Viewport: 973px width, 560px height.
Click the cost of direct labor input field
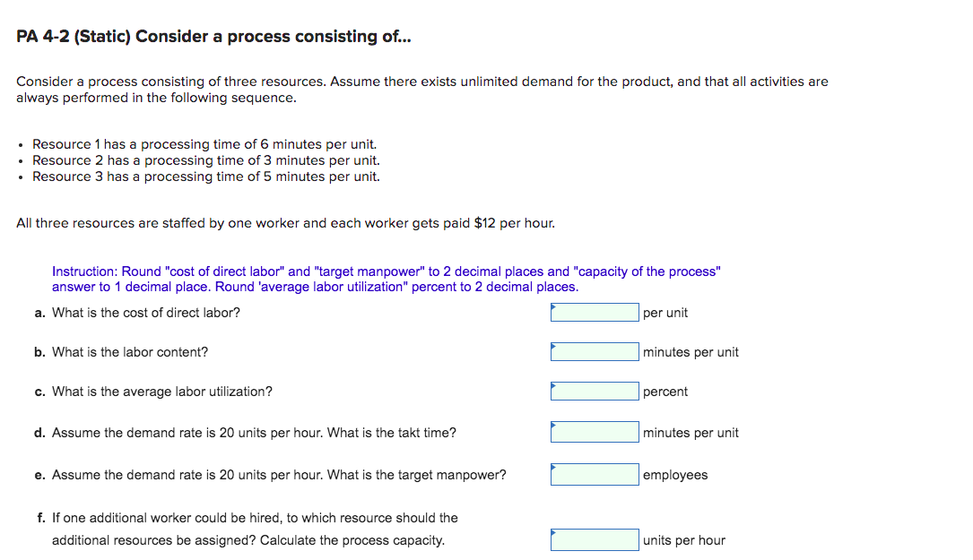point(594,312)
